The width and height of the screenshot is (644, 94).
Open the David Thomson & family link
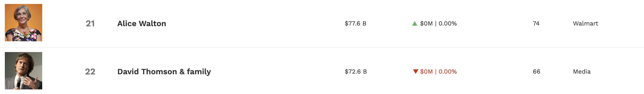(x=164, y=72)
